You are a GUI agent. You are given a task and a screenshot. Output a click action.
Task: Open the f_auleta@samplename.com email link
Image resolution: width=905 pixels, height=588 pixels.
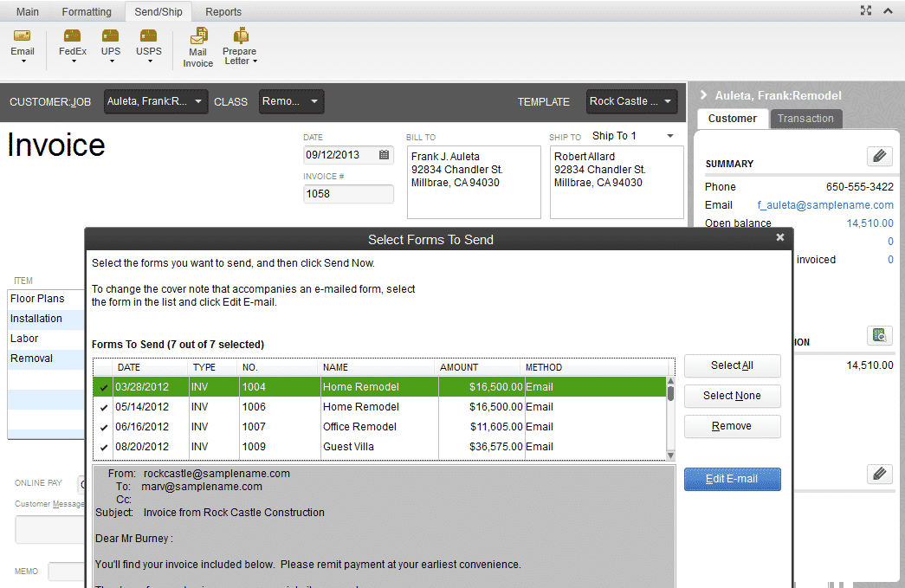pyautogui.click(x=825, y=205)
